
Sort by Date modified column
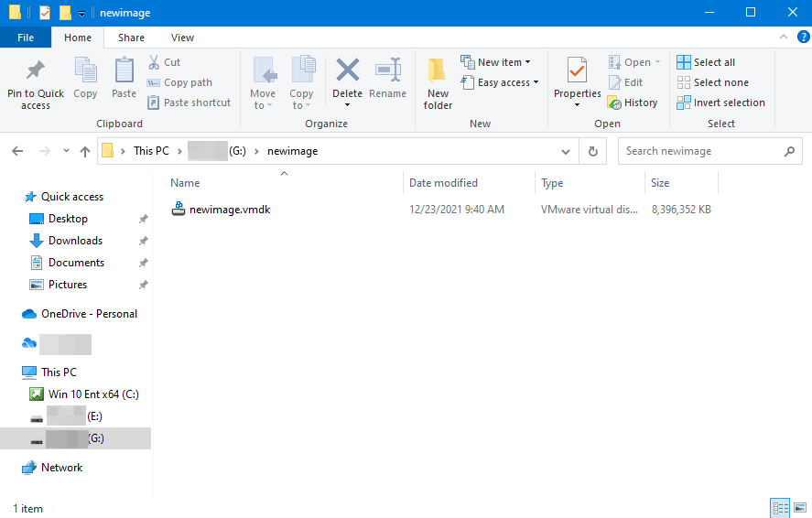[469, 183]
